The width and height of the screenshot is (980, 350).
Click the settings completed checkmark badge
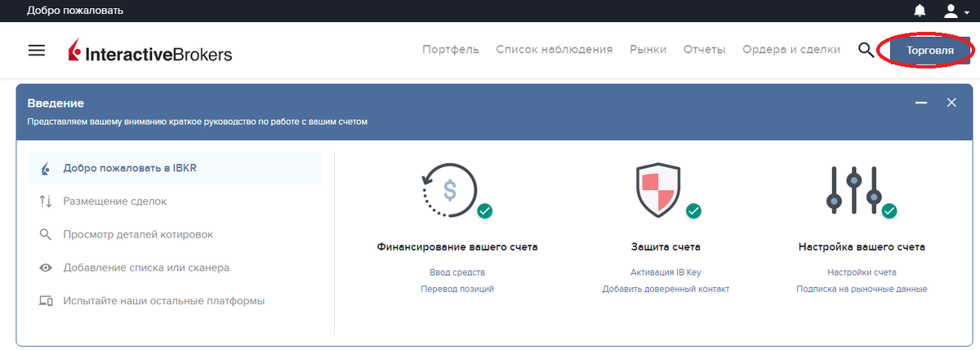(x=889, y=211)
